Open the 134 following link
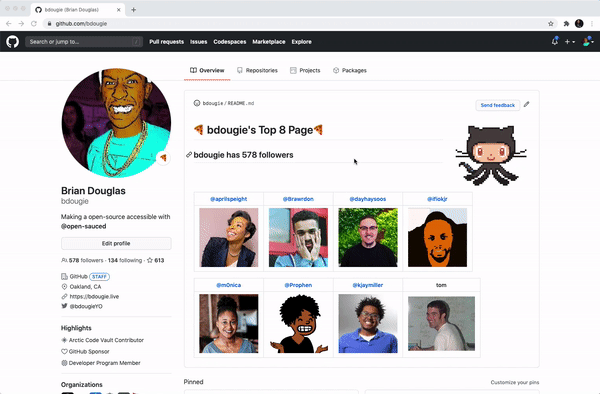600x394 pixels. pos(125,260)
